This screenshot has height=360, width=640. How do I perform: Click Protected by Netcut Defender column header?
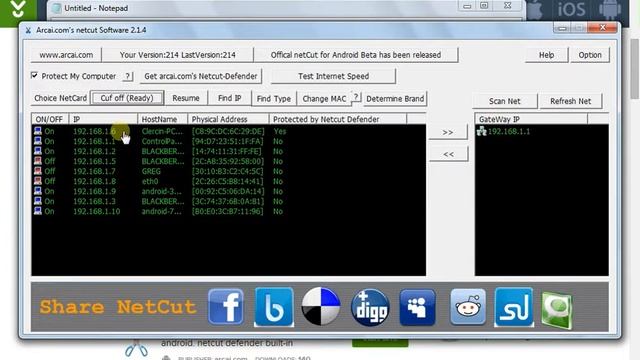(x=338, y=119)
